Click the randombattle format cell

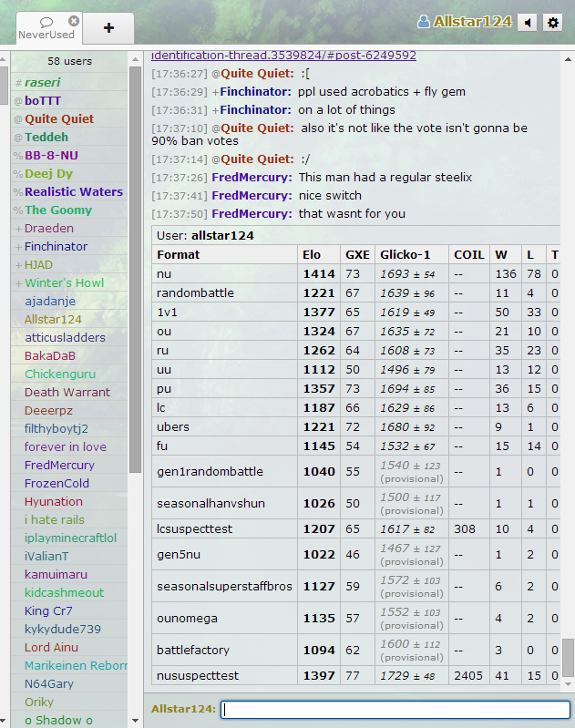click(x=224, y=293)
